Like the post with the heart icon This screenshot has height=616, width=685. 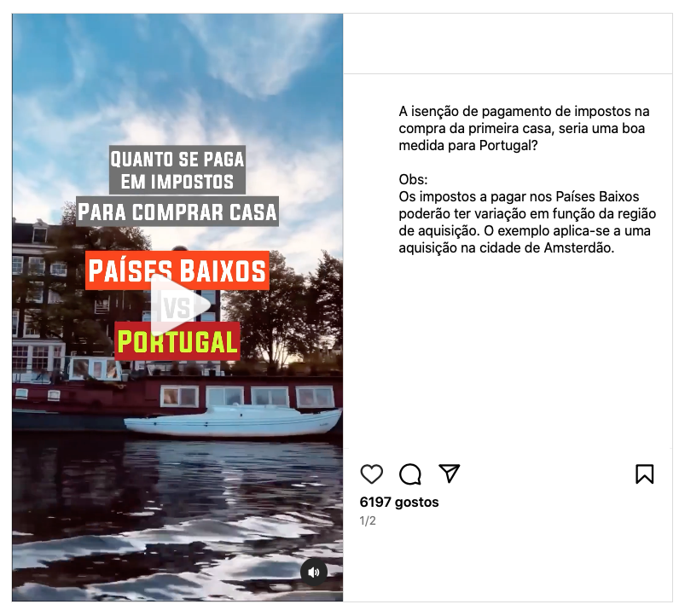point(372,474)
